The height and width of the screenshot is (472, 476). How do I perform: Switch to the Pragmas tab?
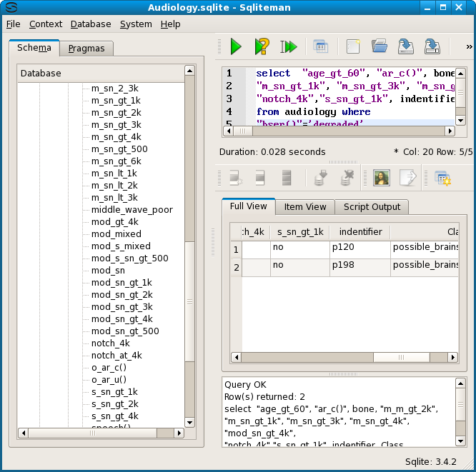[86, 49]
